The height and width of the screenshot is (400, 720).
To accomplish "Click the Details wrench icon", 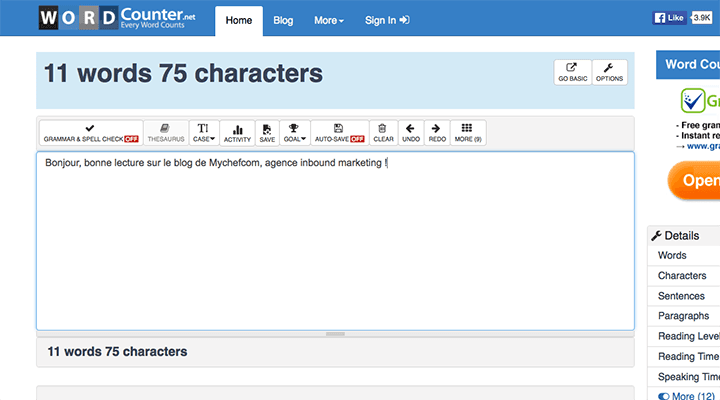I will pos(656,236).
